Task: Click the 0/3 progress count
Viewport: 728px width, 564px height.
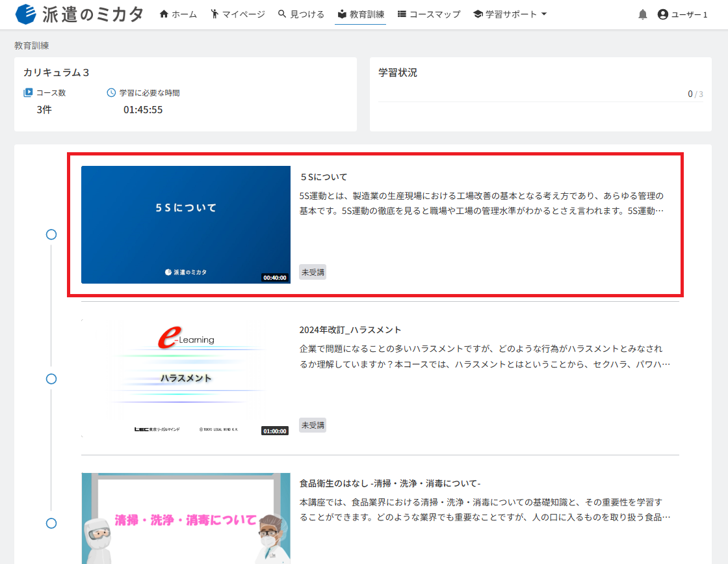Action: [695, 94]
